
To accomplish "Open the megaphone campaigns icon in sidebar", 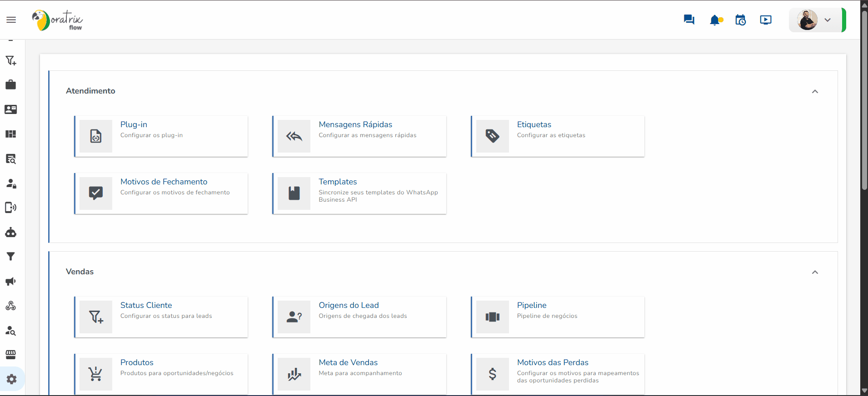I will (x=11, y=282).
